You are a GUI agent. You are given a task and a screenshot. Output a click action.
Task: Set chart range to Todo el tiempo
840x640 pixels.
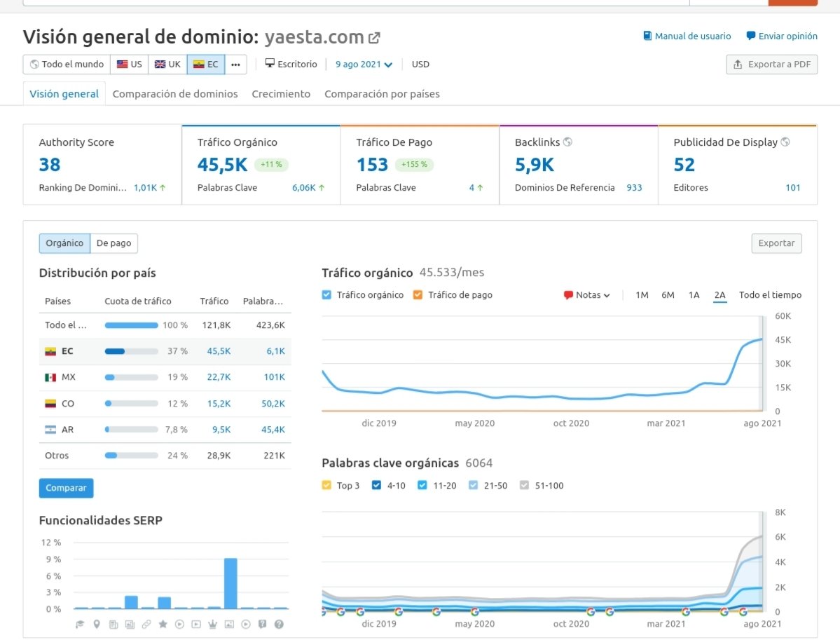(x=771, y=295)
